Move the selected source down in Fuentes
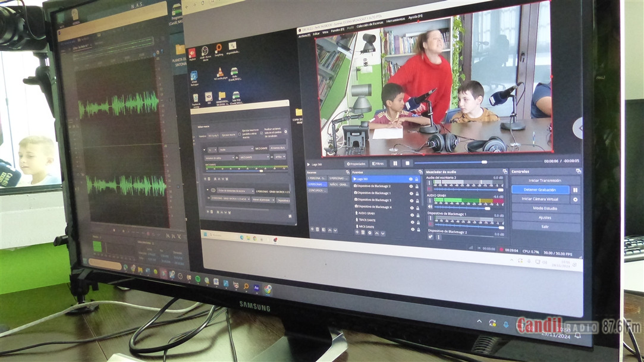The width and height of the screenshot is (644, 362). click(x=384, y=233)
